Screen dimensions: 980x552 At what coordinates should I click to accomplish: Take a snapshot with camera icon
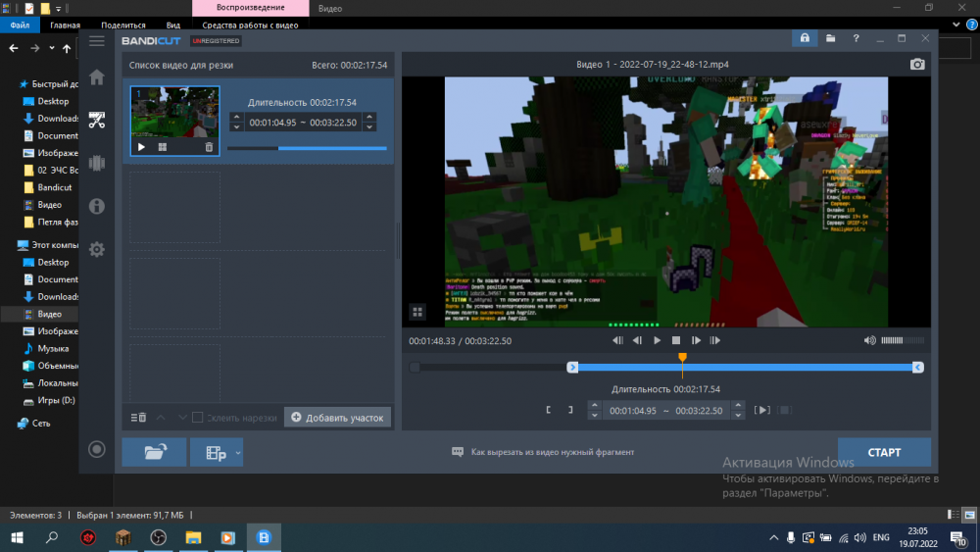(917, 65)
